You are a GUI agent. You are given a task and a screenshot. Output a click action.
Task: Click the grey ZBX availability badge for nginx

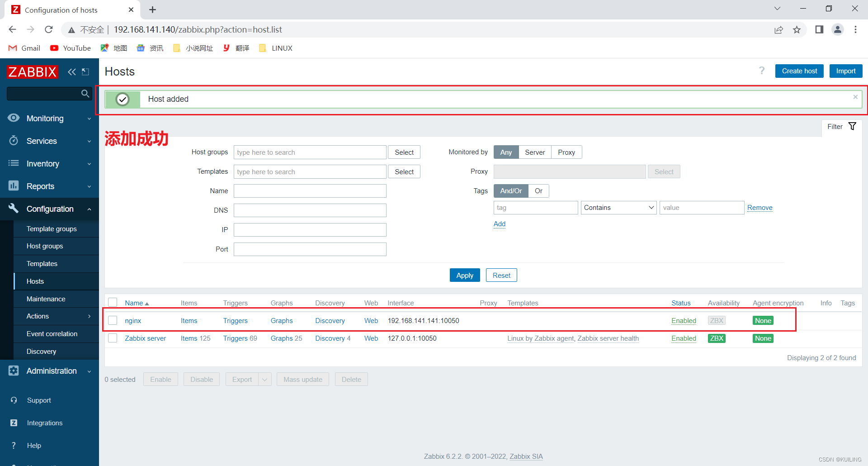[x=717, y=320]
